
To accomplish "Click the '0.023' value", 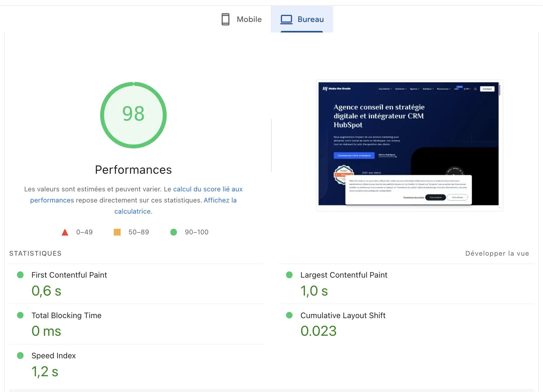I will [x=319, y=331].
